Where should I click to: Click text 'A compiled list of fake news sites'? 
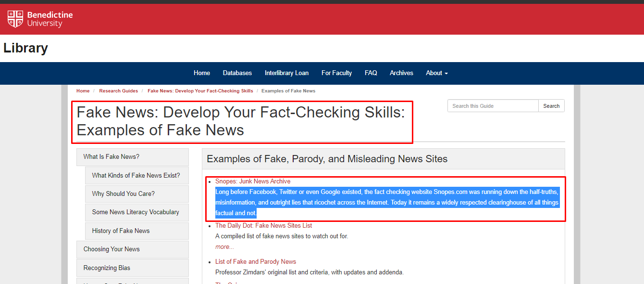tap(282, 236)
